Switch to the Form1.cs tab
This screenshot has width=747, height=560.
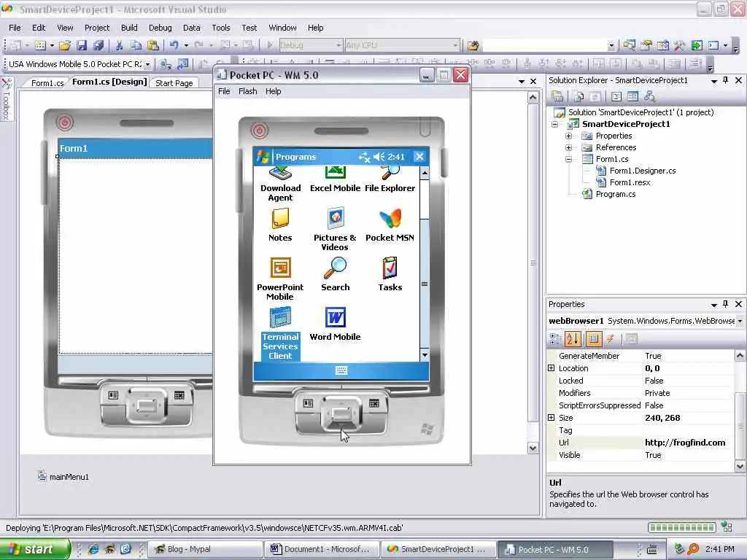coord(47,83)
